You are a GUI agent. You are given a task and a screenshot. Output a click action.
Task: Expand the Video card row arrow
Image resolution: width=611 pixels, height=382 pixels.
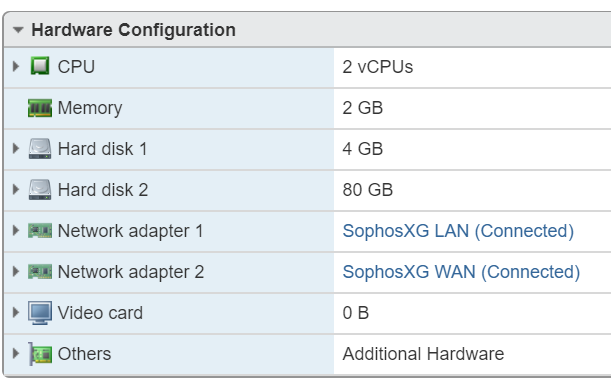[x=16, y=313]
